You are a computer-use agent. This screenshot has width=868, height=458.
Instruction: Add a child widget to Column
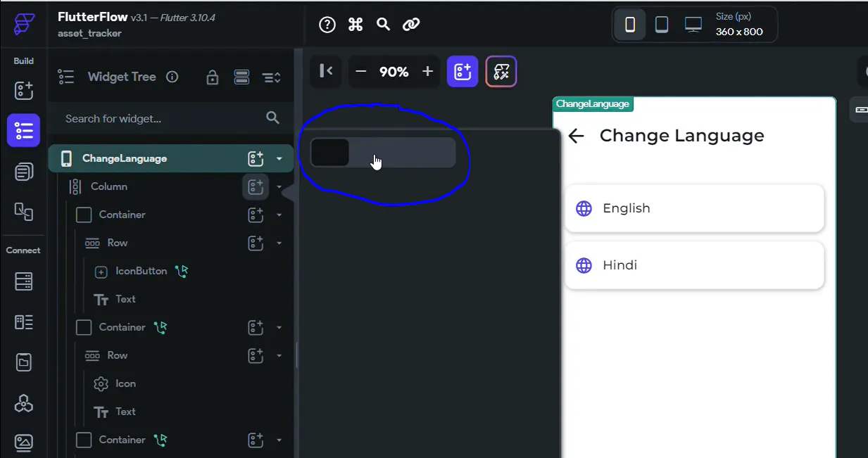(256, 186)
